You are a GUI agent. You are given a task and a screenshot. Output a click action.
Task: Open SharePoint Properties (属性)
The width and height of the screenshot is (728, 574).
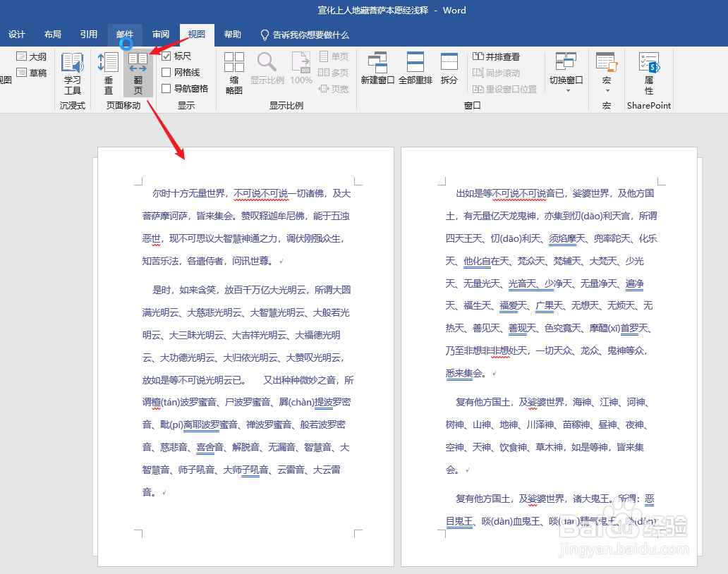(648, 73)
